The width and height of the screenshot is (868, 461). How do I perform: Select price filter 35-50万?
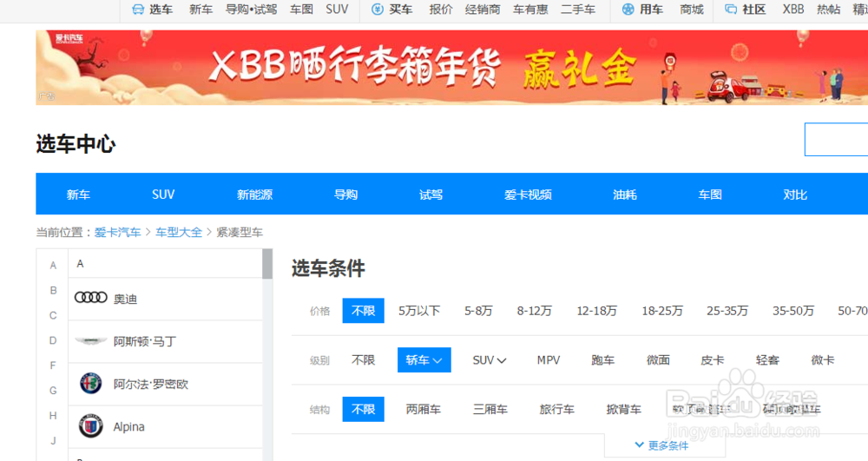click(x=793, y=311)
